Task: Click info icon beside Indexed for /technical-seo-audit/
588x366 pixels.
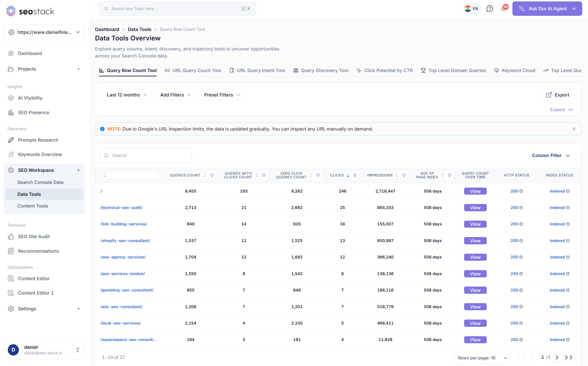Action: click(x=568, y=208)
